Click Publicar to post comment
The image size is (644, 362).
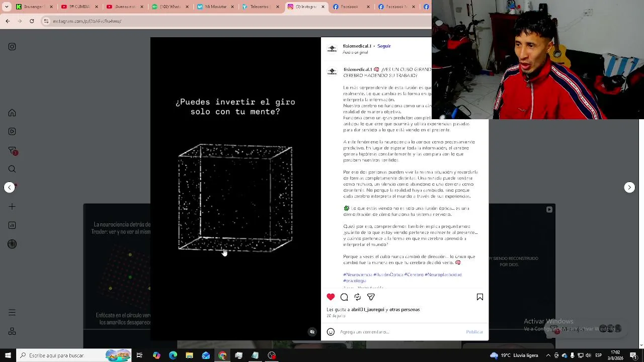474,332
